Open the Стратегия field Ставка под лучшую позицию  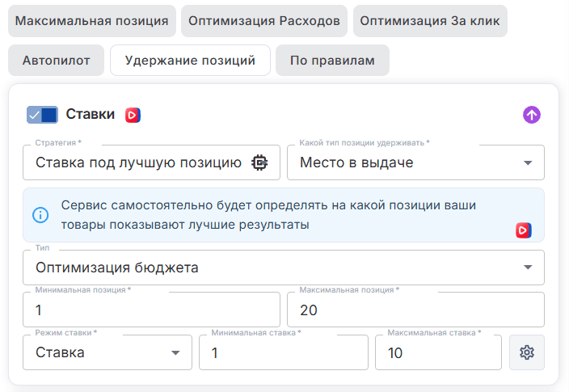coord(151,162)
